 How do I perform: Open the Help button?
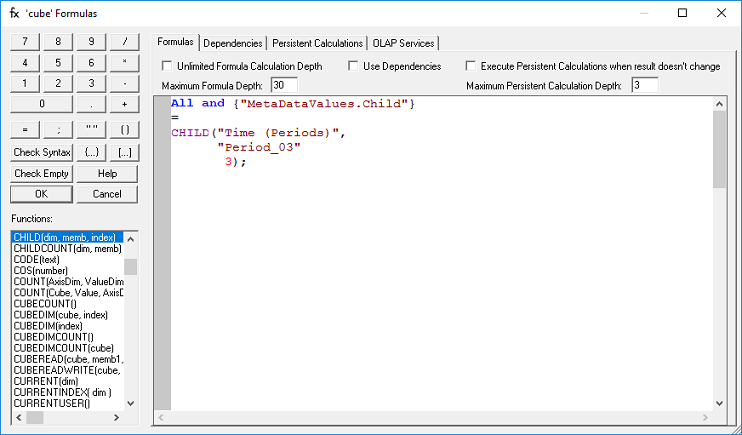[107, 173]
